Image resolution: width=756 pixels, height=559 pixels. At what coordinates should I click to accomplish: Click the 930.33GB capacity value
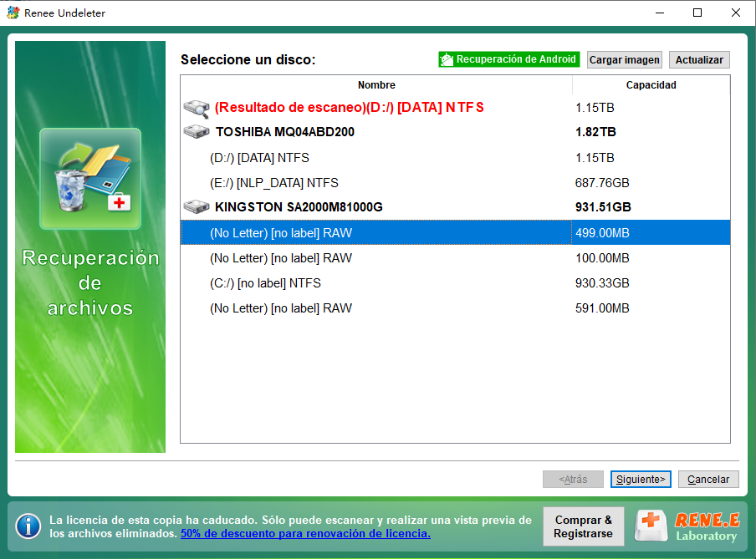(x=602, y=283)
